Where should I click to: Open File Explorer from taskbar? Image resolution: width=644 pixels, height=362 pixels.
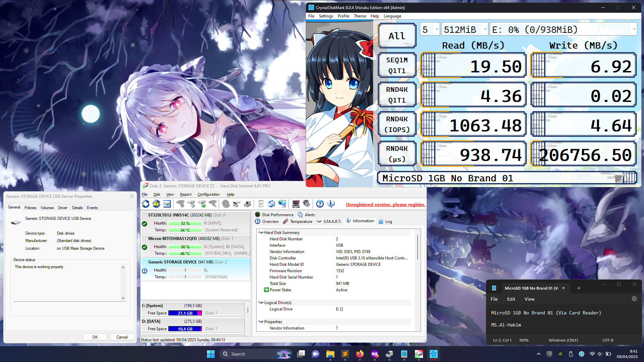330,354
